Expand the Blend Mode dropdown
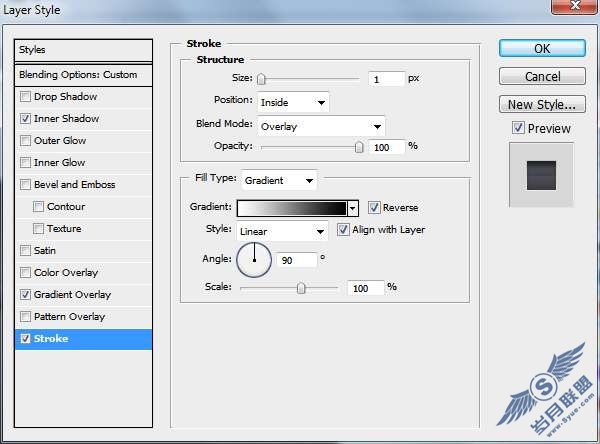The height and width of the screenshot is (444, 600). tap(321, 126)
